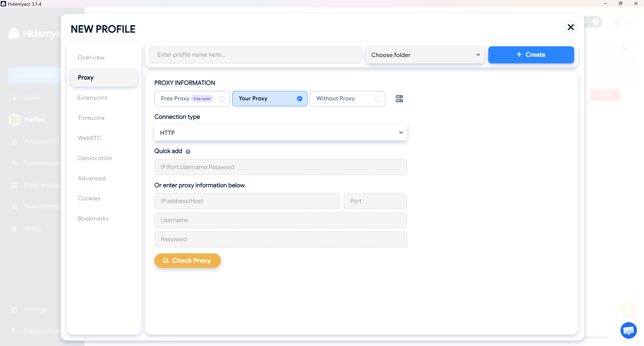Open the live chat support bubble

pos(629,331)
